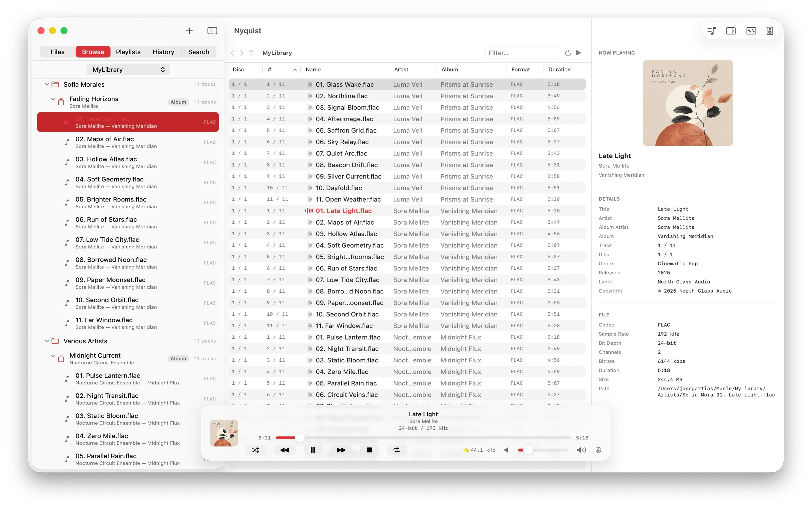Click the Sofia Morales folder icon

click(55, 84)
